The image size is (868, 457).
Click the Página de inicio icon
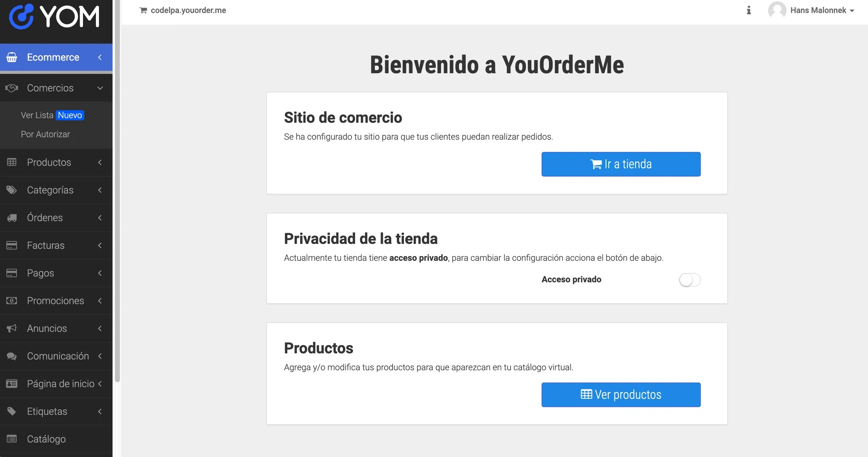click(x=12, y=384)
